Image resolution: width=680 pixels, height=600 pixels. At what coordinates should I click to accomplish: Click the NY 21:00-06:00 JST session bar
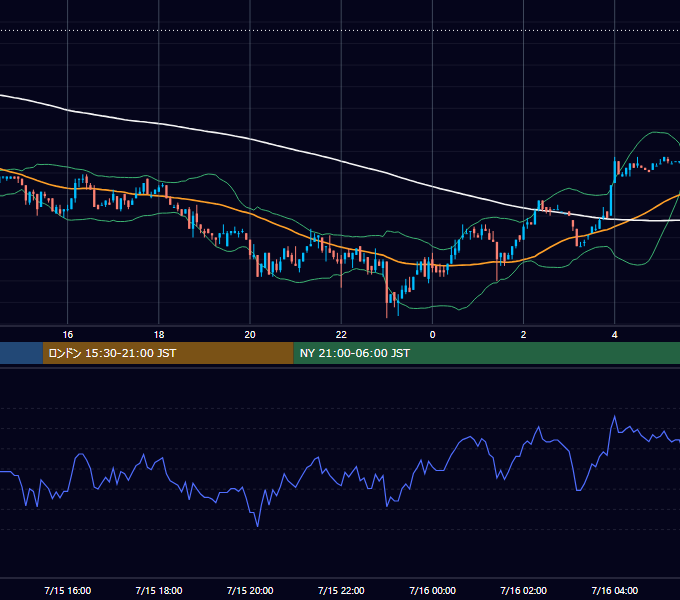pos(487,353)
